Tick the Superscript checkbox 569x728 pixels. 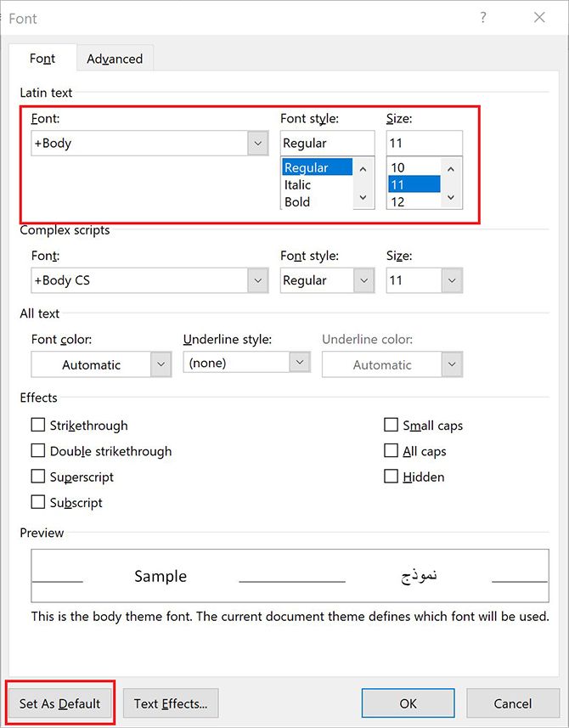38,477
